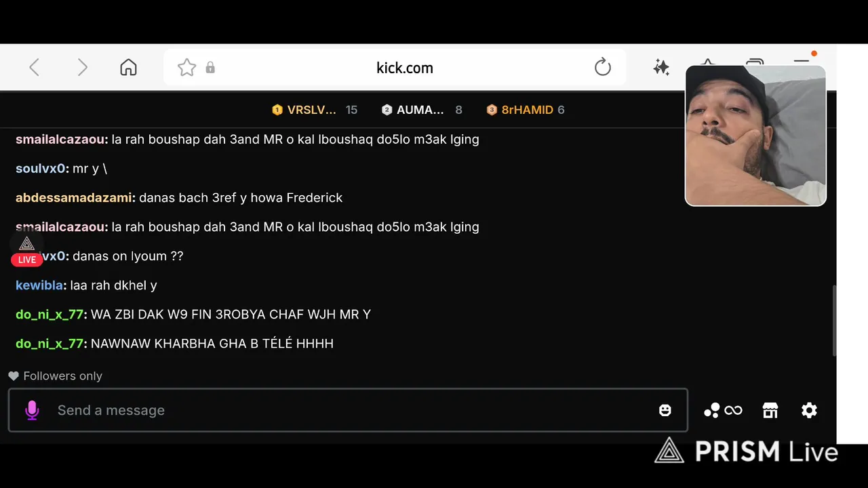The height and width of the screenshot is (488, 868).
Task: Open chat settings gear icon
Action: [x=809, y=410]
